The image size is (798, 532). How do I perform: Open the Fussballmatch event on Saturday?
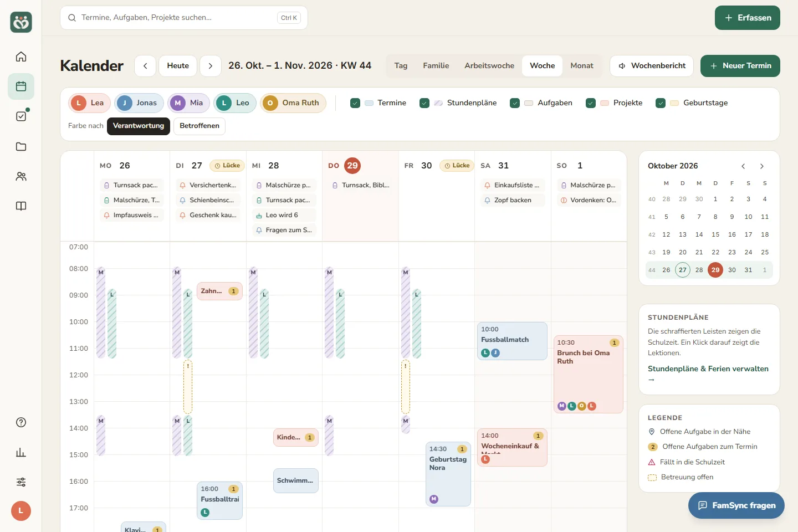(x=512, y=341)
